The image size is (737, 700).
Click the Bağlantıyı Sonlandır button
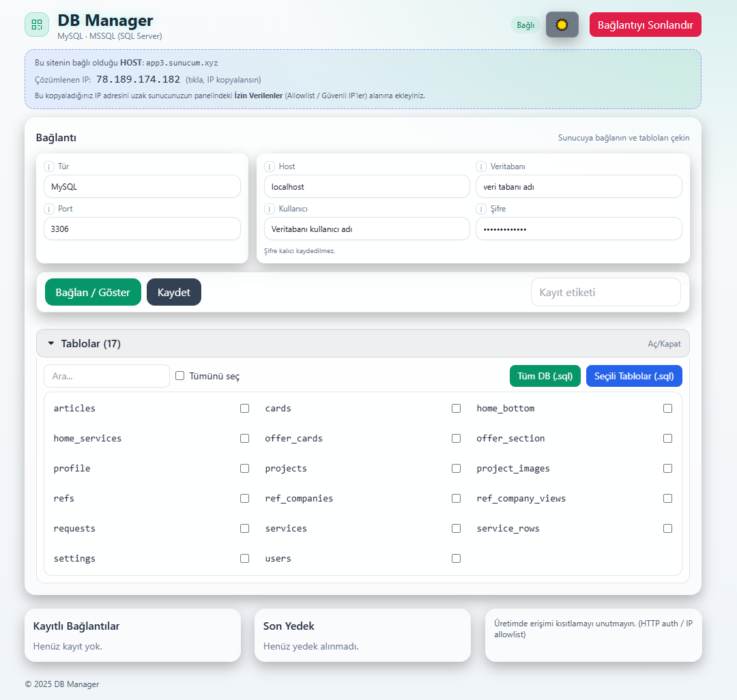[x=645, y=25]
